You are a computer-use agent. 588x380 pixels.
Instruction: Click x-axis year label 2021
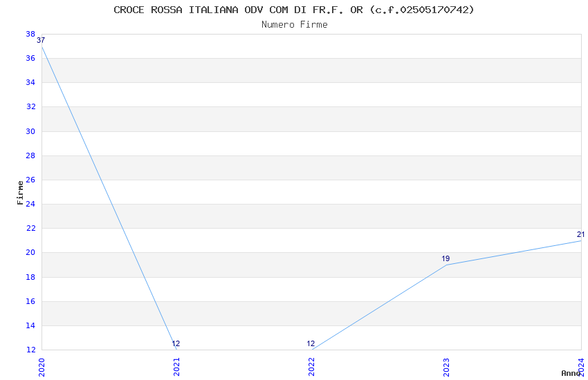pos(176,368)
